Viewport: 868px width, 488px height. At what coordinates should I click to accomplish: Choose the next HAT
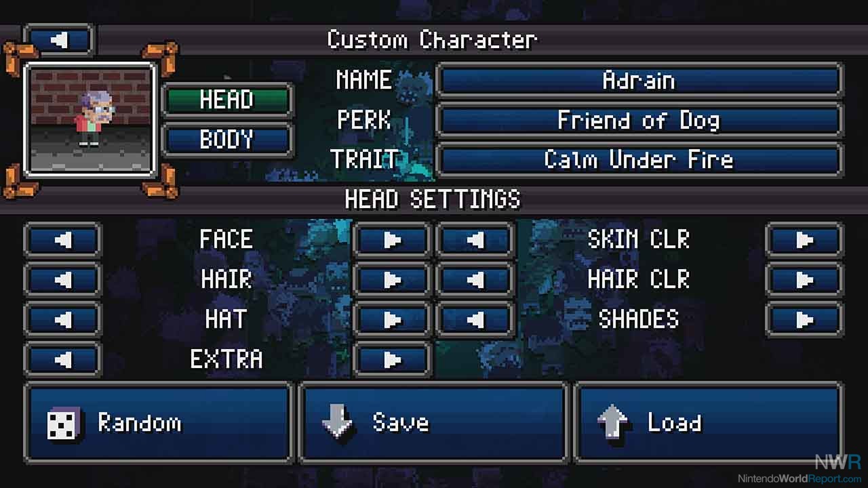pos(392,319)
